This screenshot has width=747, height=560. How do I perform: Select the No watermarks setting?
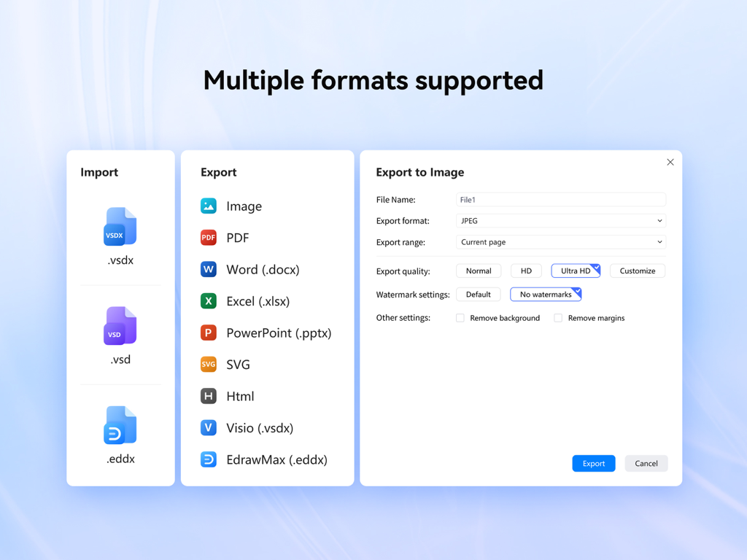(543, 294)
